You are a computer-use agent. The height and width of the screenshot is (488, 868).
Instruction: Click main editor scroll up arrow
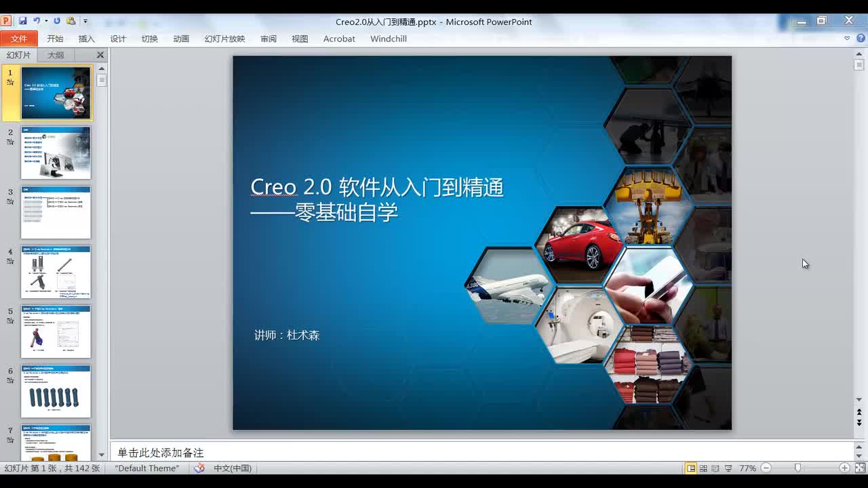pyautogui.click(x=859, y=53)
